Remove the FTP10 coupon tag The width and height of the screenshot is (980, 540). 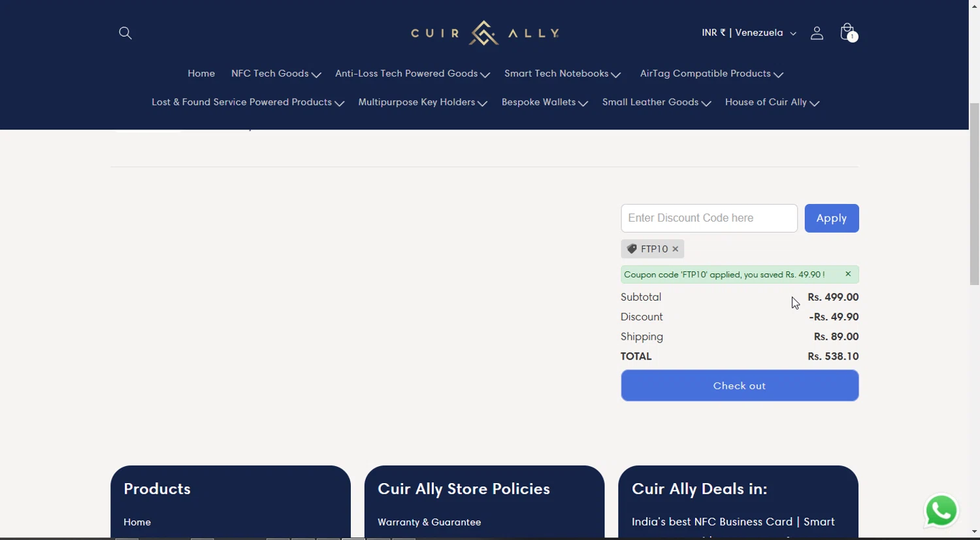tap(676, 249)
